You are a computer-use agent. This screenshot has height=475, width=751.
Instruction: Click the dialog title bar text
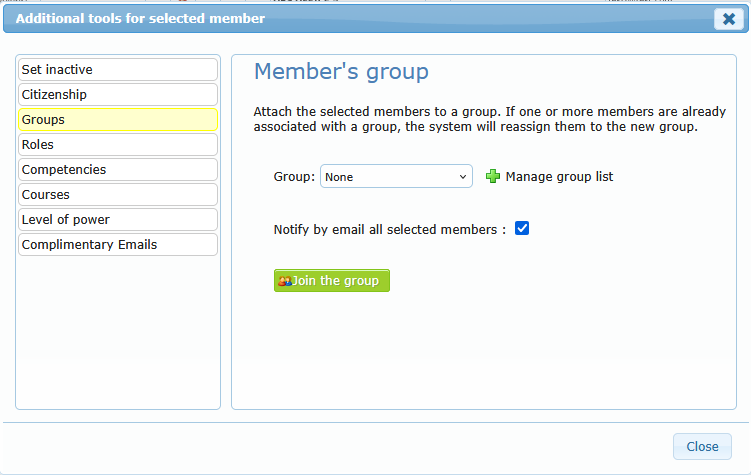(141, 19)
